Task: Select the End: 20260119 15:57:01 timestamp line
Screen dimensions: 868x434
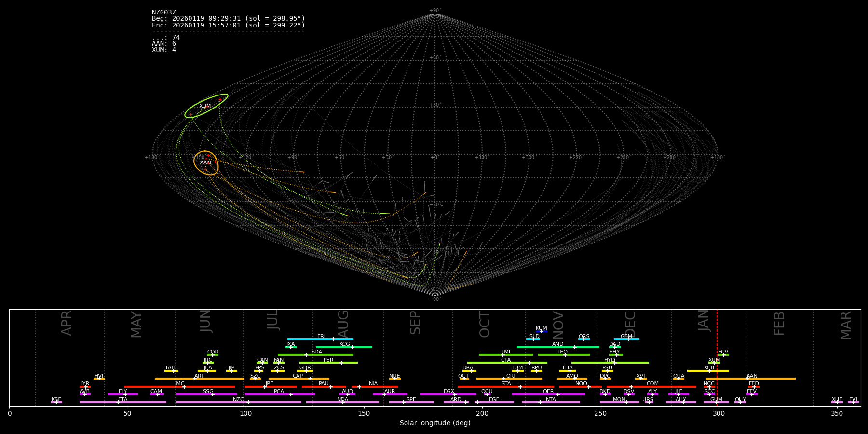Action: (229, 25)
